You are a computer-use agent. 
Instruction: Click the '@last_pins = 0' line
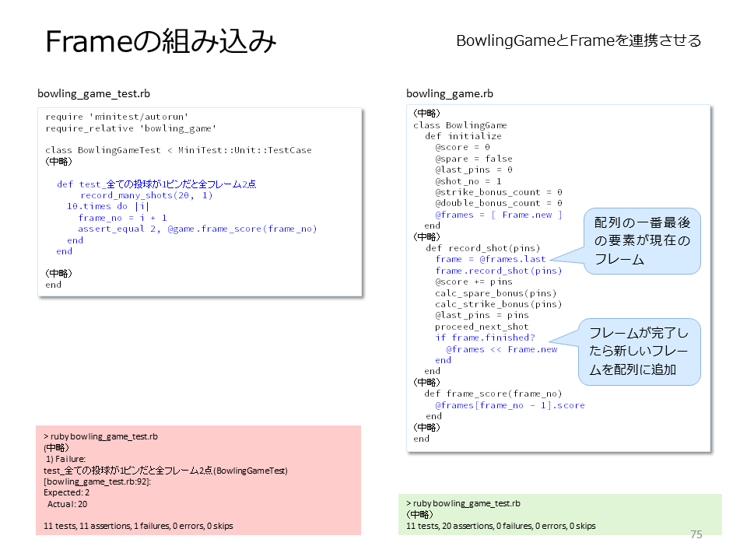point(474,170)
